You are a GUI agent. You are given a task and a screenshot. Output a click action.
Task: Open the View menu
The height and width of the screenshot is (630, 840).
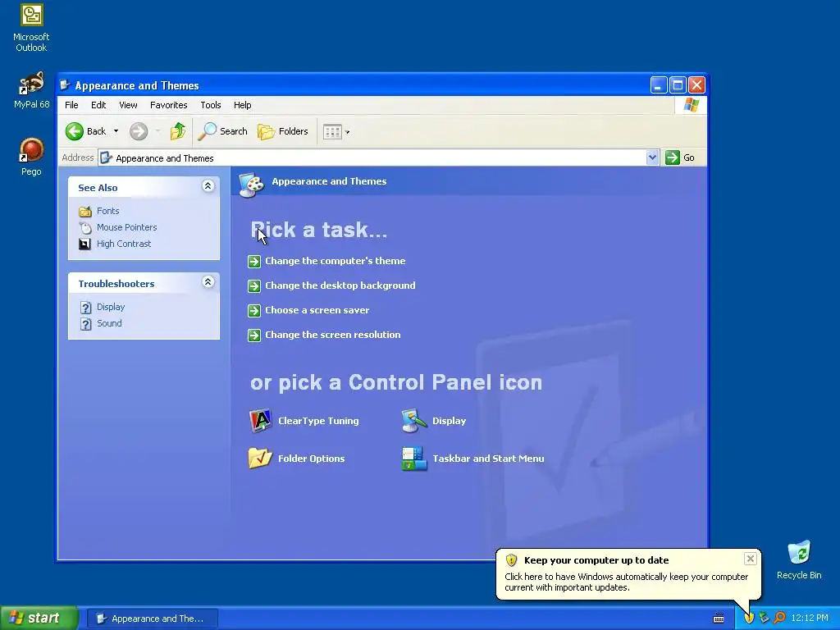[128, 105]
